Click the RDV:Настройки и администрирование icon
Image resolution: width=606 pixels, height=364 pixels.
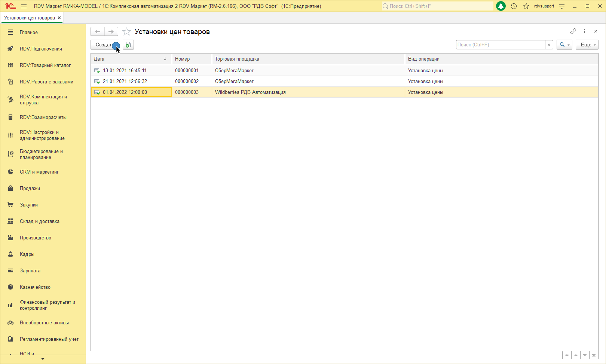click(10, 135)
